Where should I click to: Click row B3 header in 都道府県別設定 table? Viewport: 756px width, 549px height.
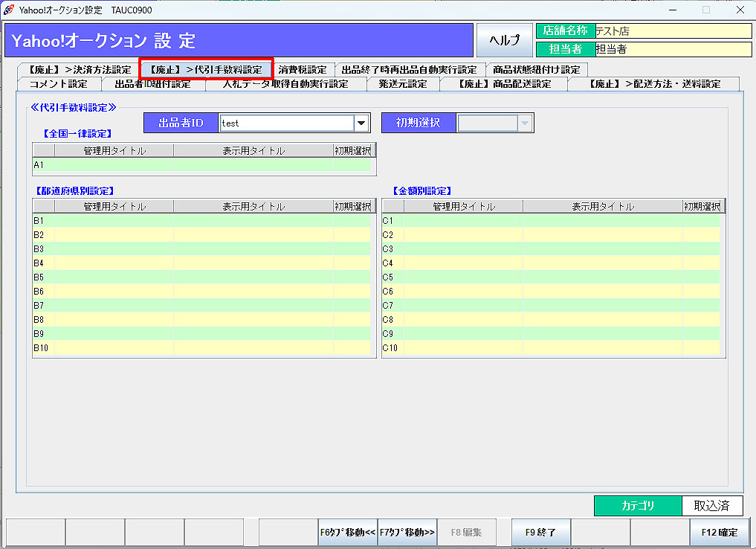42,249
